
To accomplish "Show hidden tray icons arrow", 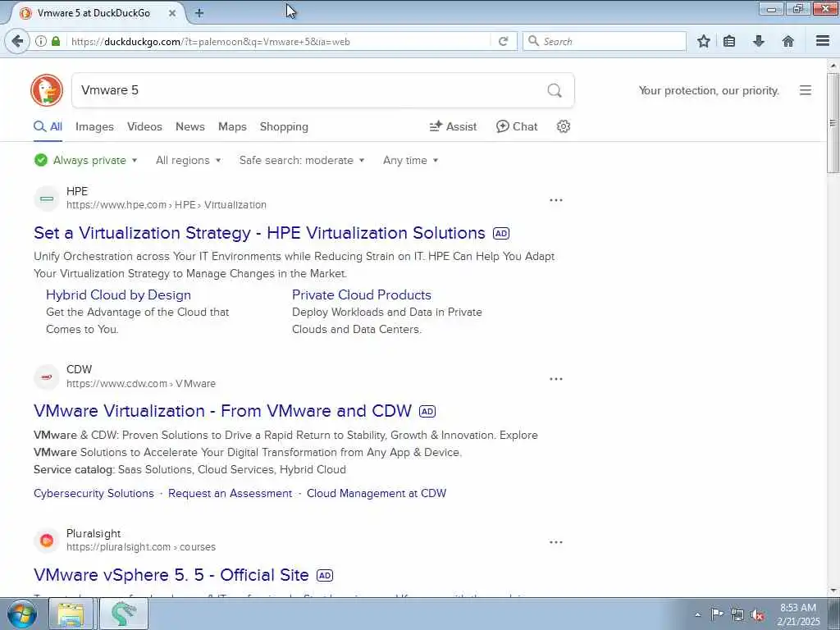I will pos(697,615).
